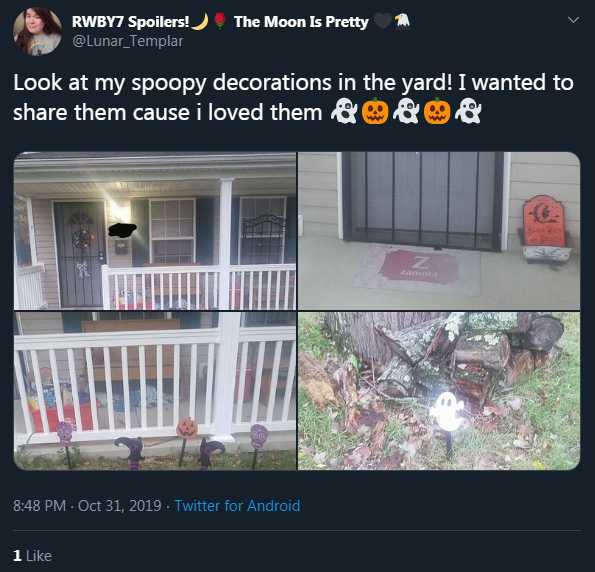The image size is (595, 572).
Task: Open the yard stakes decorations photo
Action: point(155,391)
